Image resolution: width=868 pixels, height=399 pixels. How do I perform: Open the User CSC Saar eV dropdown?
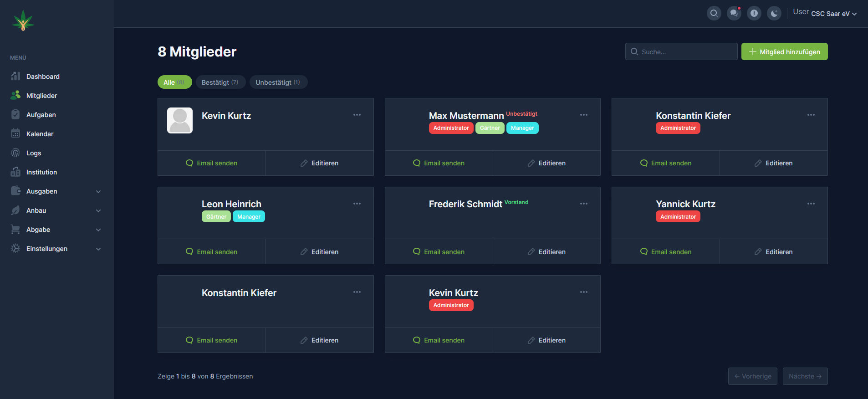(x=825, y=13)
